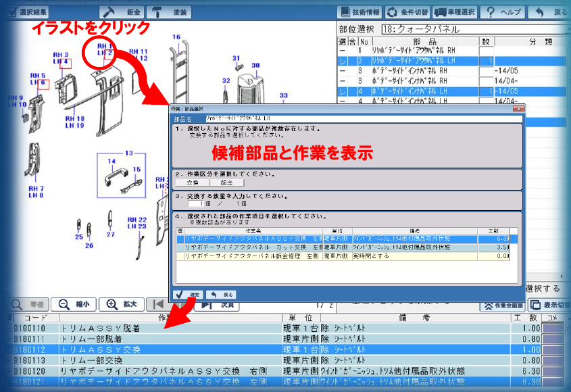This screenshot has width=571, height=392.
Task: Click the 部品名 field in the dialog
Action: click(364, 118)
